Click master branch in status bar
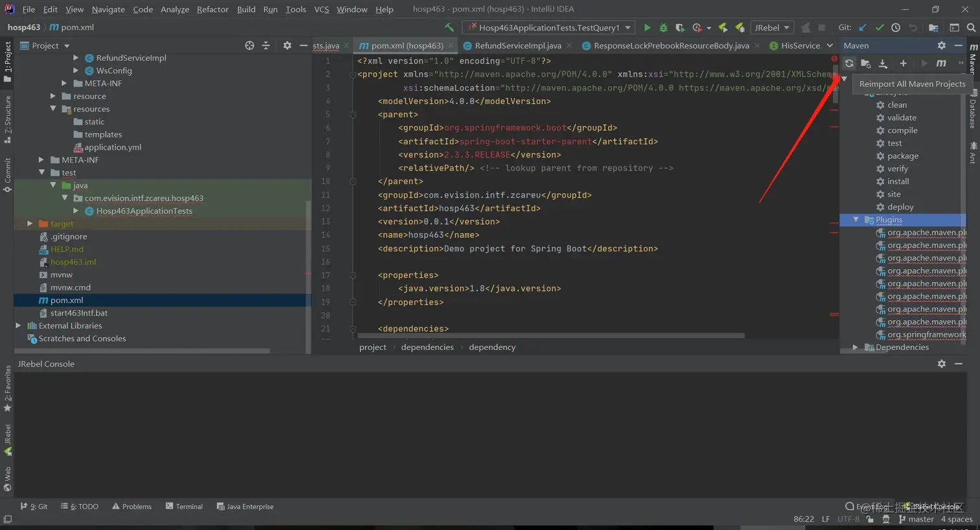 (x=916, y=519)
